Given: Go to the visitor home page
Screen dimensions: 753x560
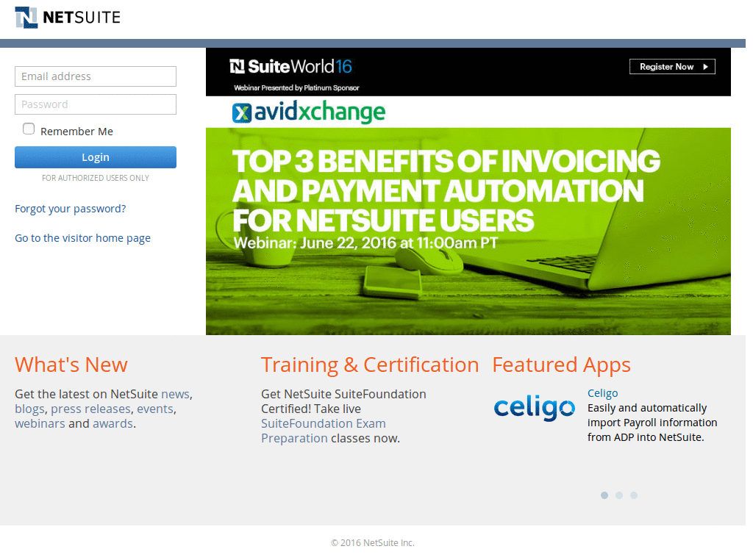Looking at the screenshot, I should coord(82,237).
